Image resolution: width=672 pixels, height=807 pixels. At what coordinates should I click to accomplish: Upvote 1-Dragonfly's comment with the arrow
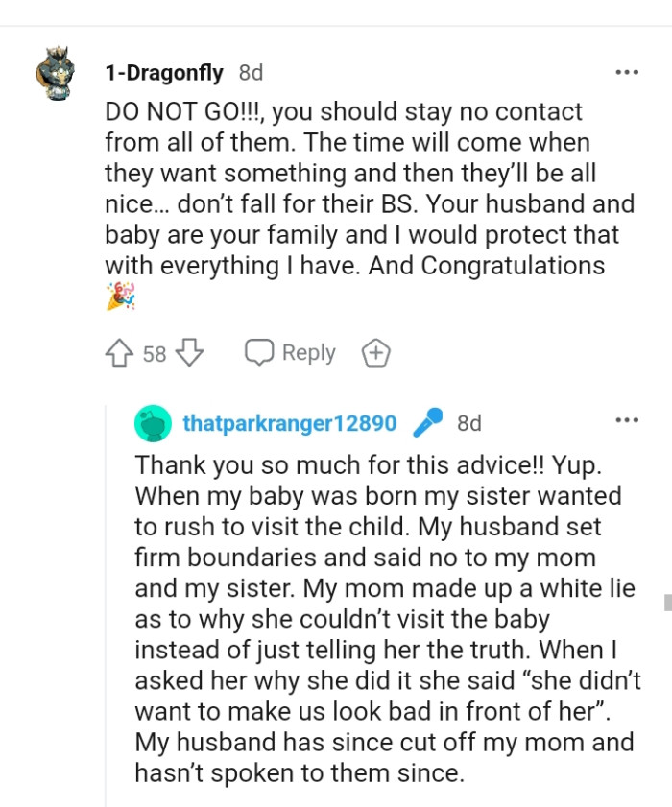[x=119, y=352]
